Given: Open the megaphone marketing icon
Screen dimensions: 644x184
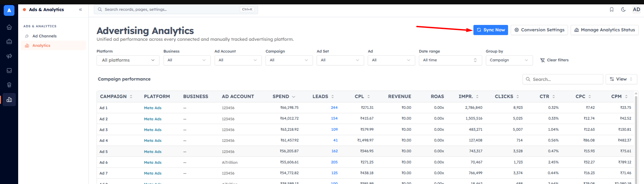Looking at the screenshot, I should (x=9, y=56).
